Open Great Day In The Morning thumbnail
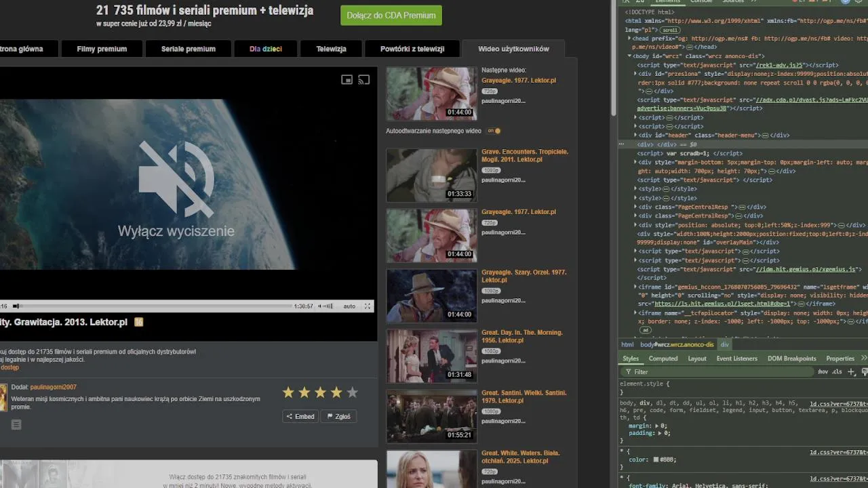This screenshot has width=868, height=488. pos(432,356)
